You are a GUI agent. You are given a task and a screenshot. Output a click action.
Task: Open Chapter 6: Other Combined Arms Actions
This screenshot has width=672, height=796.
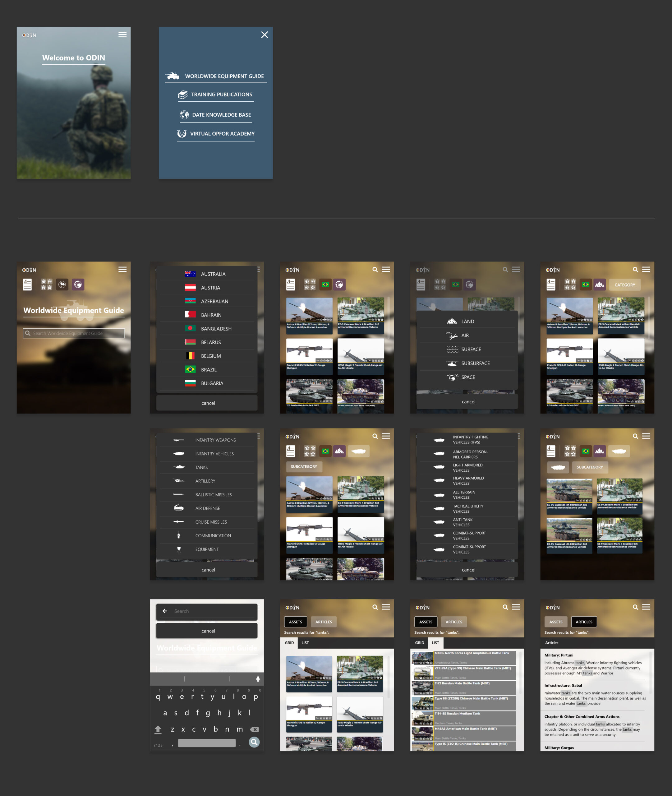[x=594, y=725]
